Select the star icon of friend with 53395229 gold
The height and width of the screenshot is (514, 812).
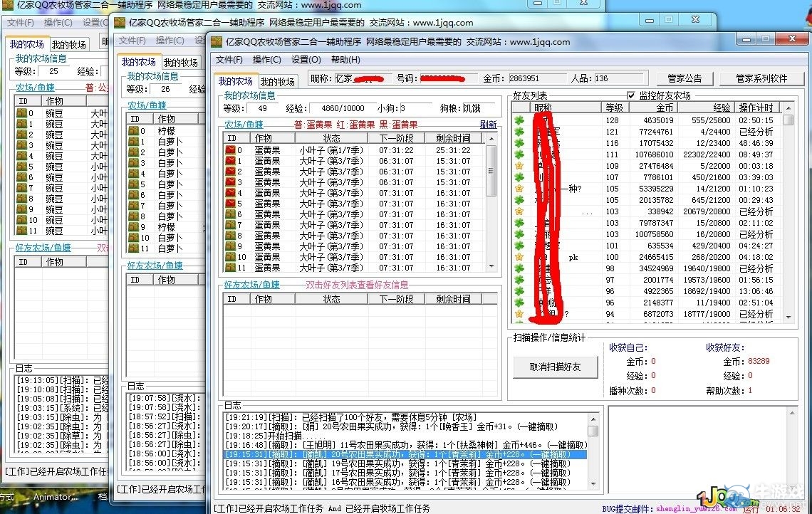pos(519,189)
